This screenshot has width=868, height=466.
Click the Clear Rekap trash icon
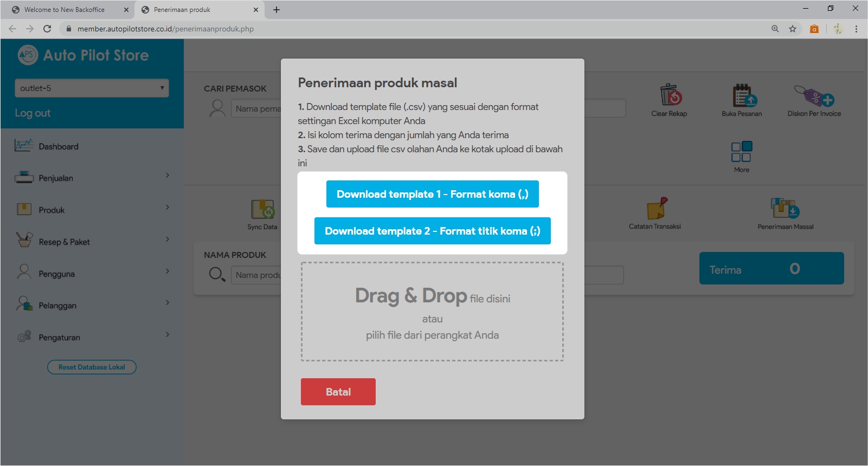(x=670, y=95)
